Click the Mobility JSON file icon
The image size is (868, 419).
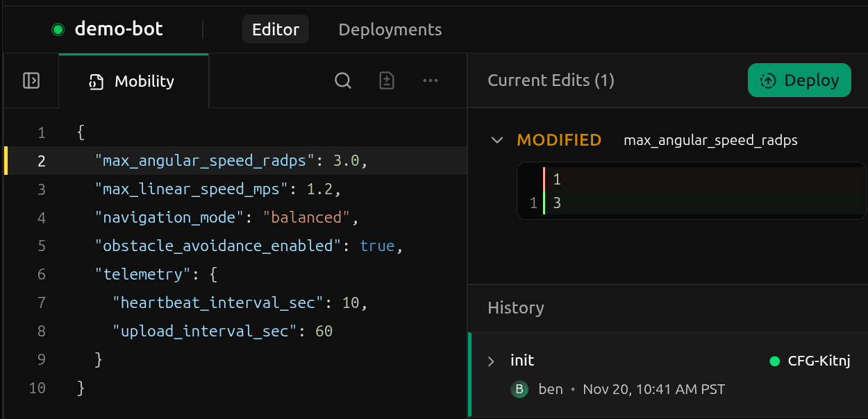(x=96, y=82)
